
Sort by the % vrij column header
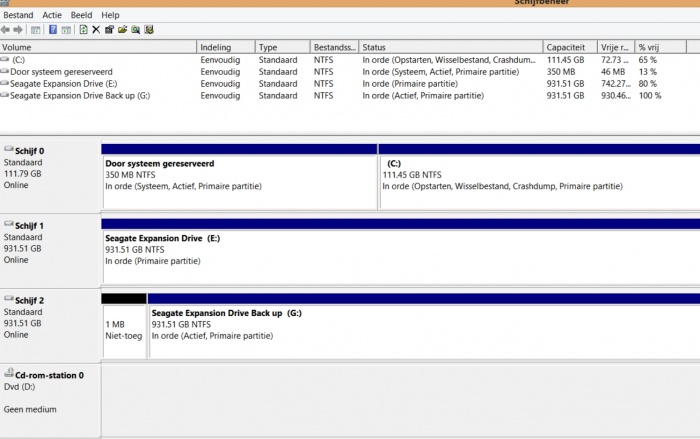pyautogui.click(x=661, y=47)
